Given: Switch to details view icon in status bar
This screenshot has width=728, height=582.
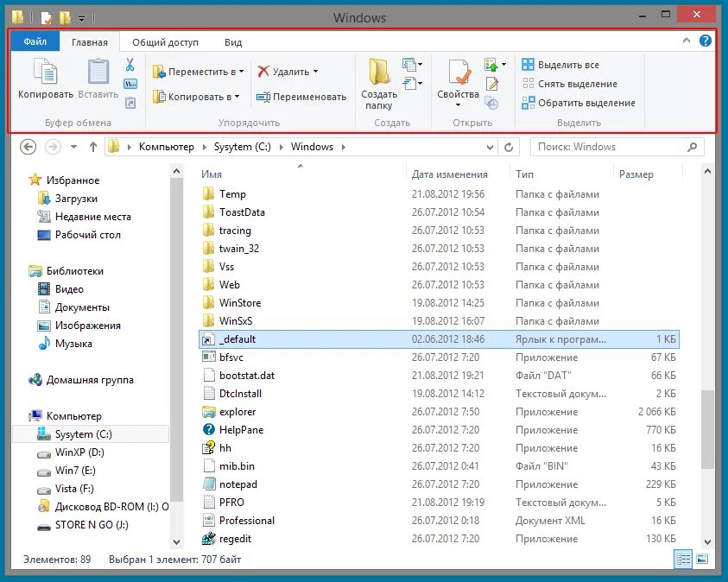Looking at the screenshot, I should pos(683,560).
